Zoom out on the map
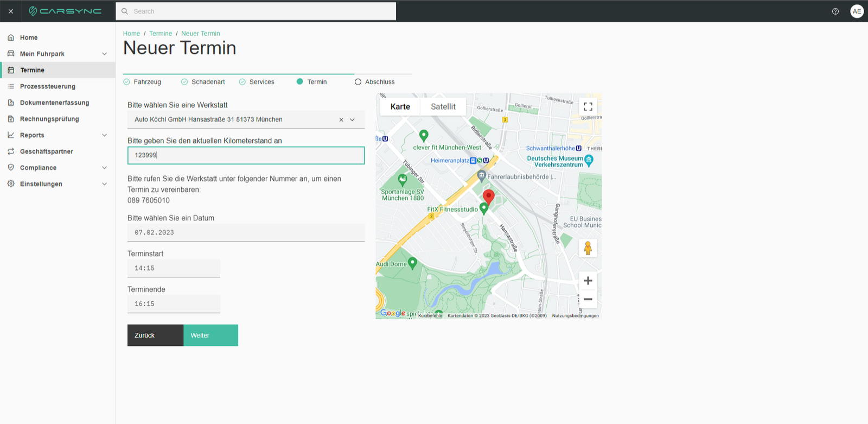The height and width of the screenshot is (424, 868). coord(588,299)
